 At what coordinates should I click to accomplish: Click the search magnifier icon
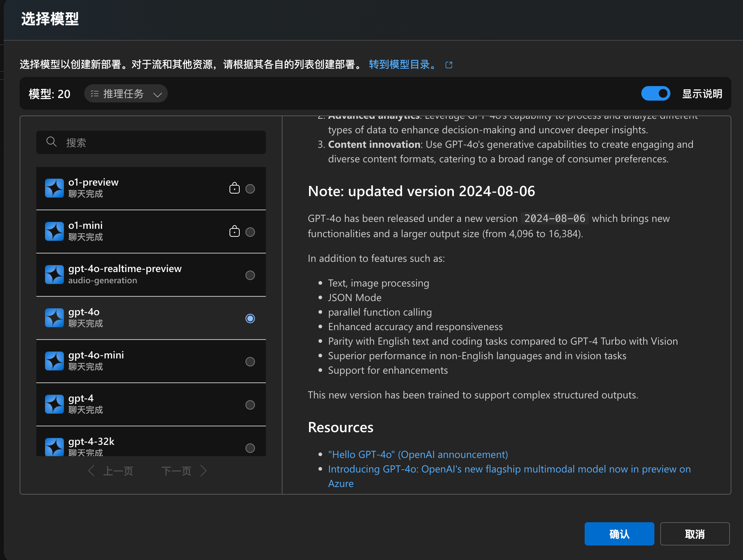[52, 142]
